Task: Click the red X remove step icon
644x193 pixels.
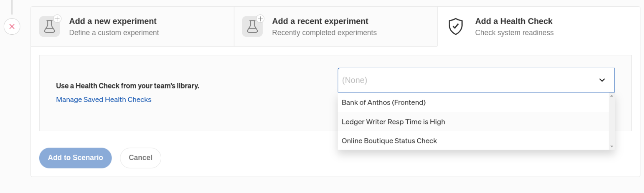Action: click(x=12, y=26)
